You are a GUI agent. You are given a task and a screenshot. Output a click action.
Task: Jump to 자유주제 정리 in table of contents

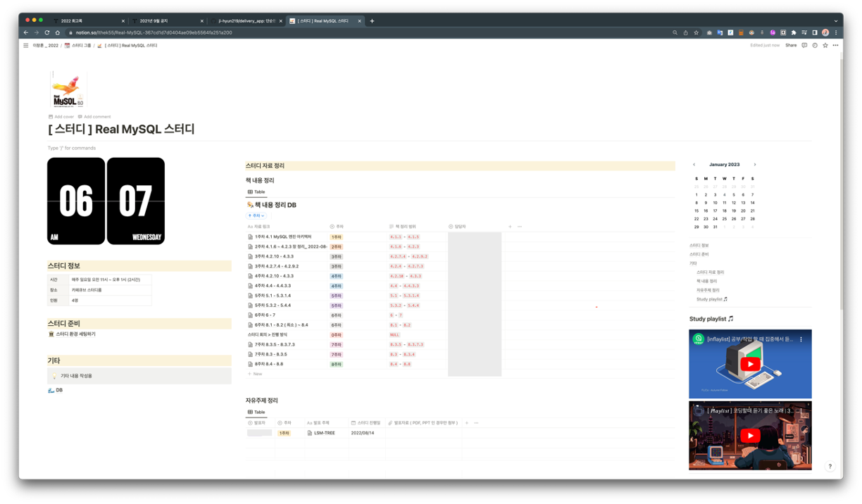tap(708, 290)
